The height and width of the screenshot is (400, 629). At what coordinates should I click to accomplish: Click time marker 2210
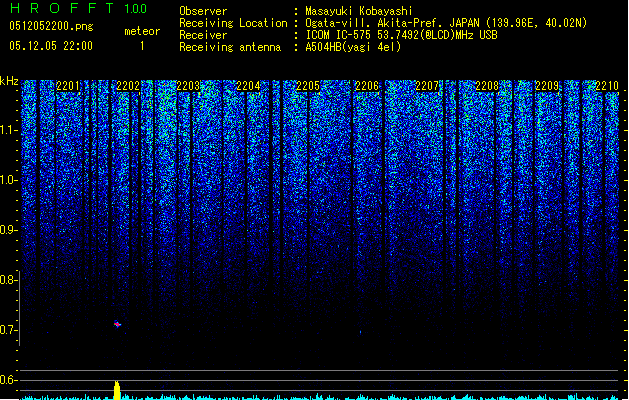pos(607,86)
